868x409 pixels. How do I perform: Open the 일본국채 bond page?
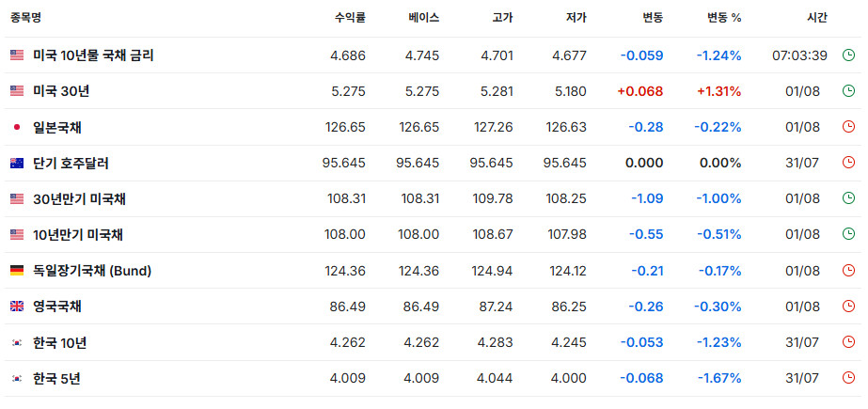[57, 127]
